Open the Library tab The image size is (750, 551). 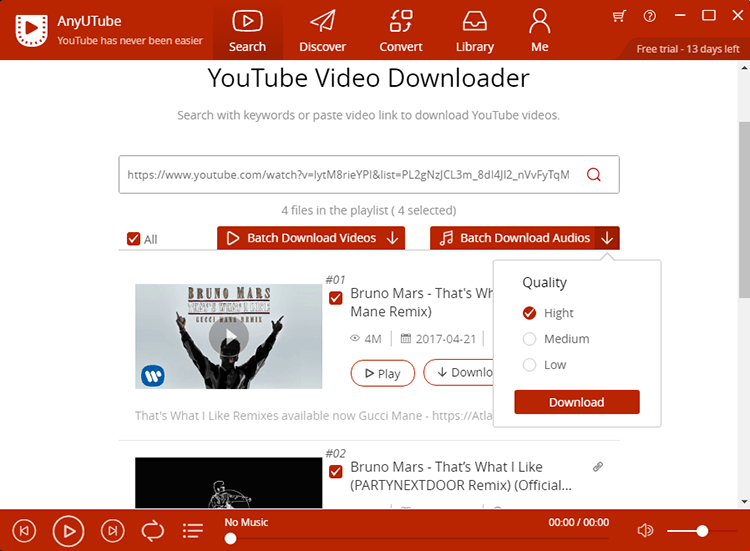click(474, 31)
